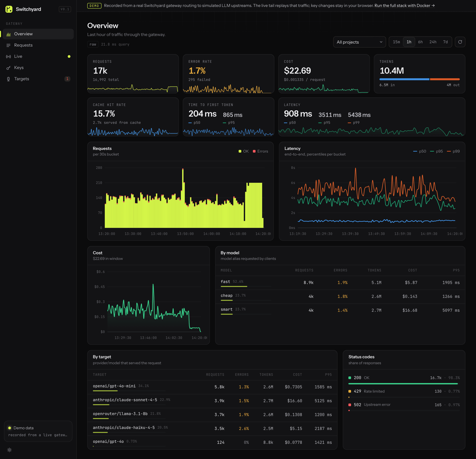Click the refresh button icon
The image size is (476, 459).
(x=460, y=42)
